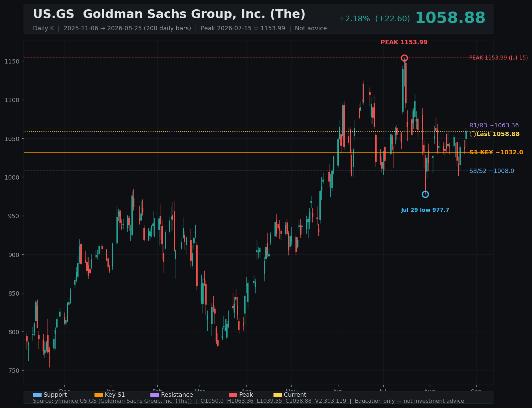The height and width of the screenshot is (408, 532).
Task: Click the 'Peak' legend label
Action: coord(246,395)
